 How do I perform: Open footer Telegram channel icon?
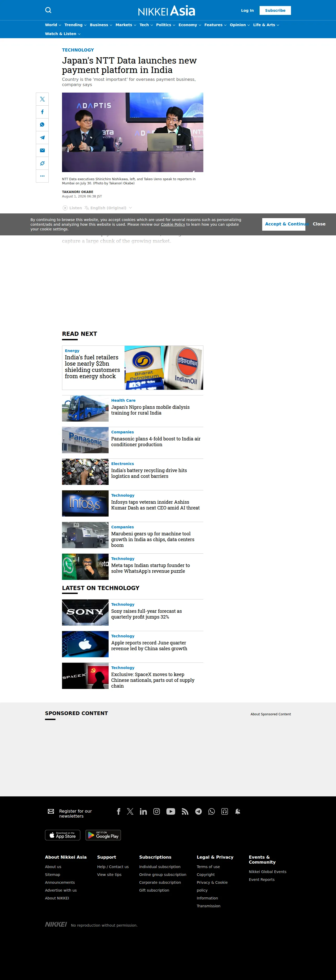(x=199, y=812)
